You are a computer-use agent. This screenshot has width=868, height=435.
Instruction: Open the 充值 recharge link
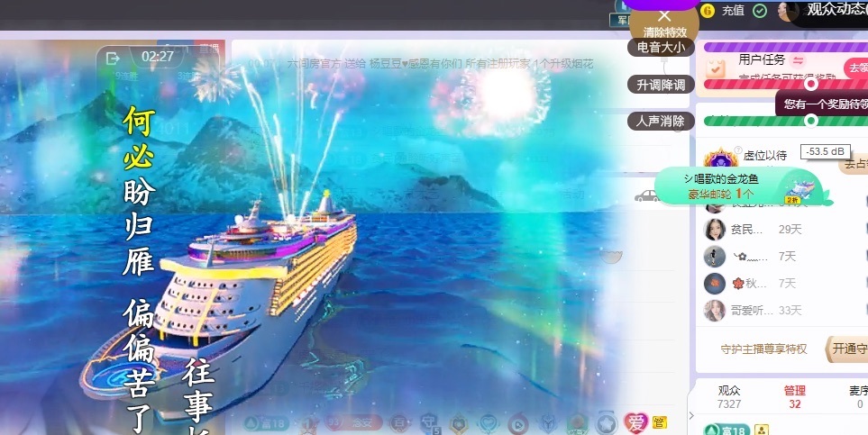coord(733,11)
